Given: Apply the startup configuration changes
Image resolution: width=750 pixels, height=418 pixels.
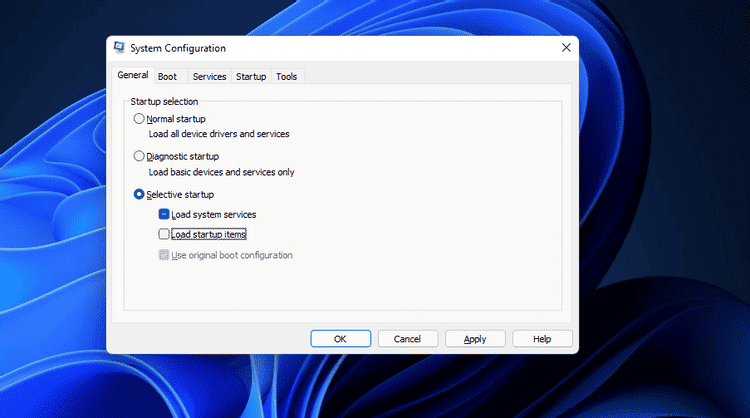Looking at the screenshot, I should 475,339.
